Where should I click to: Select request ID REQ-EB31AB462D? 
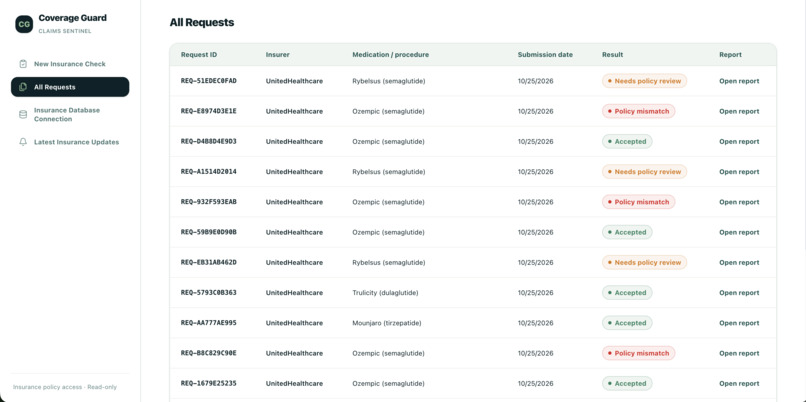(209, 262)
